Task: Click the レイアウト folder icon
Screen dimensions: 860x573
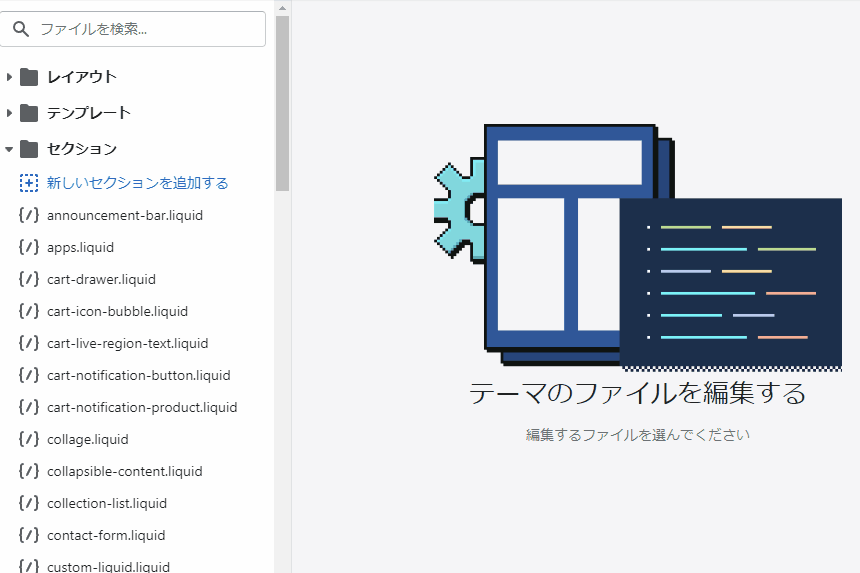Action: pos(29,77)
